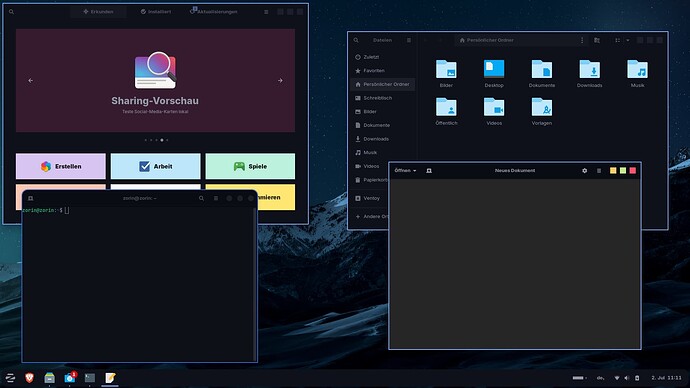
Task: Toggle the grid/list view button in Files
Action: point(617,40)
